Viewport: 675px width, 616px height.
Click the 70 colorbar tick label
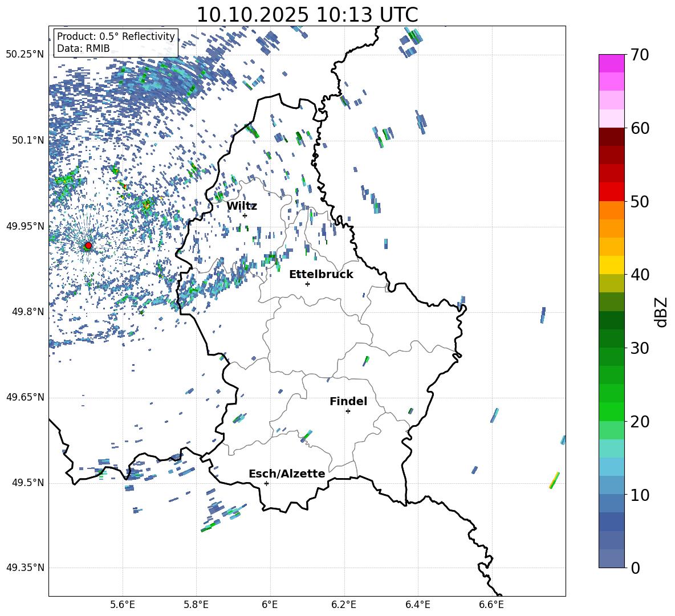click(640, 55)
